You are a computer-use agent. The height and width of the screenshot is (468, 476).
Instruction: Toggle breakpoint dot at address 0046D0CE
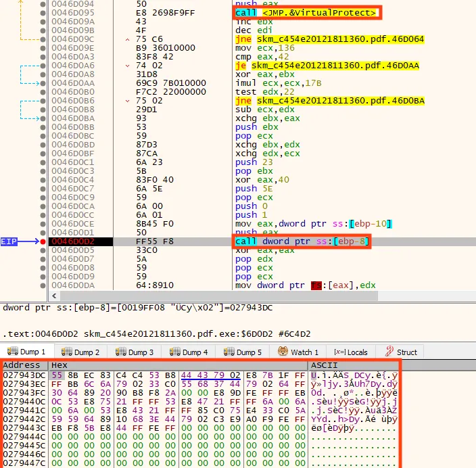43,224
